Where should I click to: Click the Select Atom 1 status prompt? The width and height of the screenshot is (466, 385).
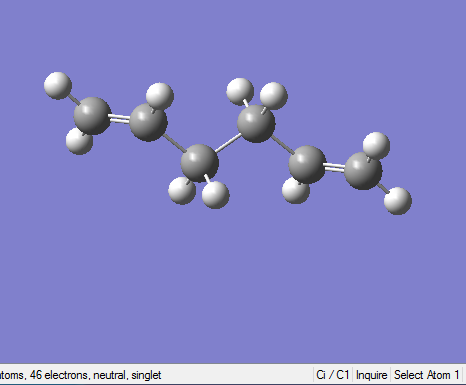[x=427, y=375]
